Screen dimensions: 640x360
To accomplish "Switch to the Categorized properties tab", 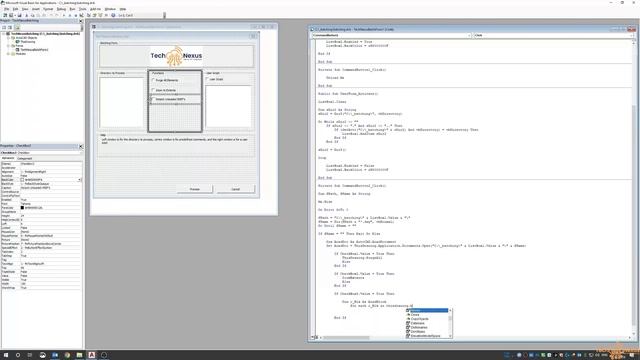I will point(24,158).
